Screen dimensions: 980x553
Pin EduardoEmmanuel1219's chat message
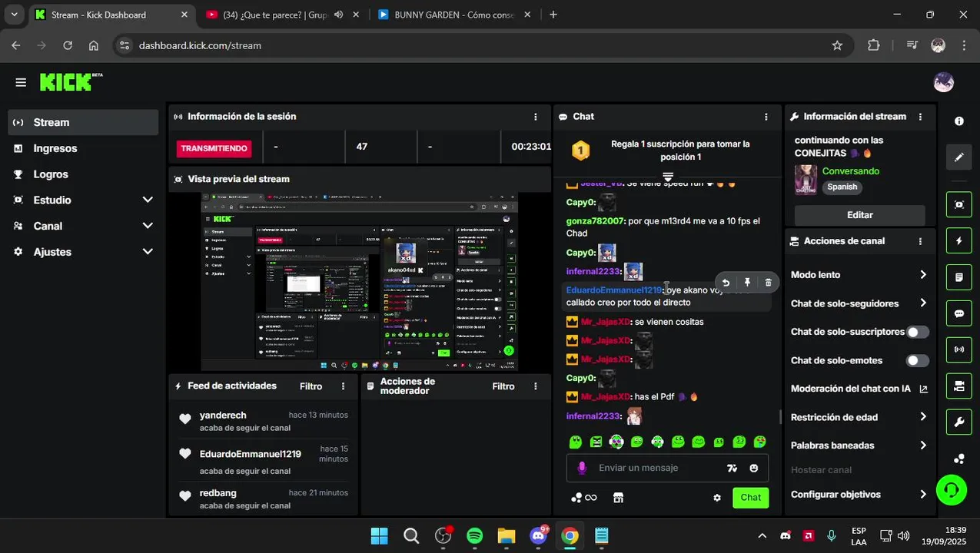click(747, 283)
